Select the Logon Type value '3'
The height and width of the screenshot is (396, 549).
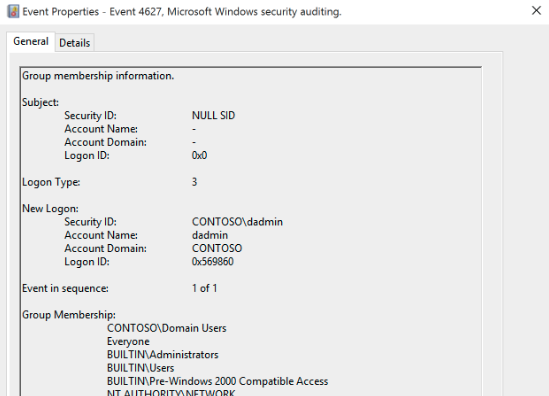click(x=194, y=182)
